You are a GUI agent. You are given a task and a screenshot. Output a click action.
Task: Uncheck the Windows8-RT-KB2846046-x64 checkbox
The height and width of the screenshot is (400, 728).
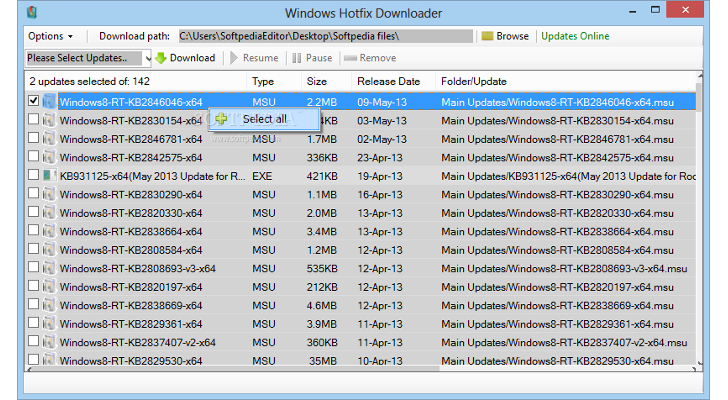[34, 101]
